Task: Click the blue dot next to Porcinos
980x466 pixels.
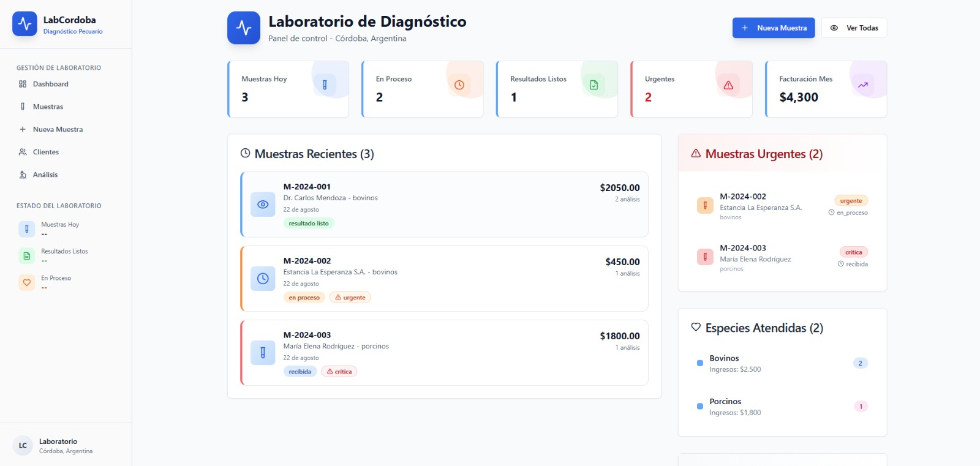Action: coord(700,406)
